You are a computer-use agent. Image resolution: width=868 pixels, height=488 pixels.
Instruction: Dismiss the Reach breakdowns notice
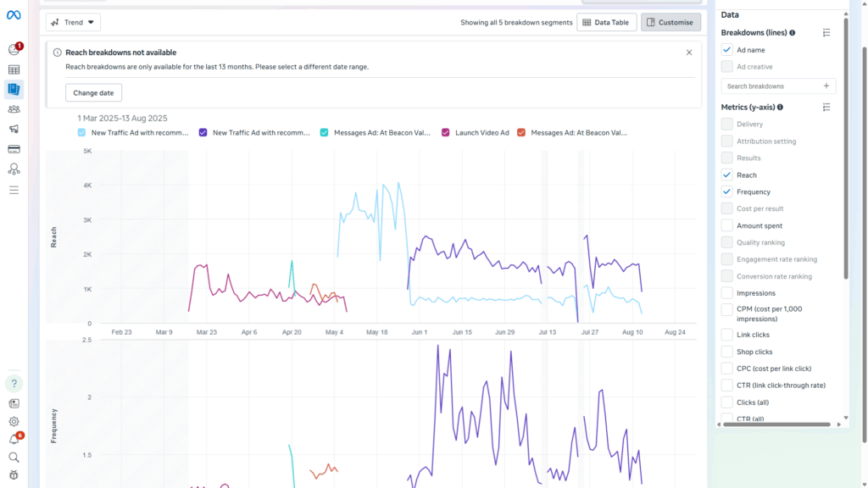[688, 53]
